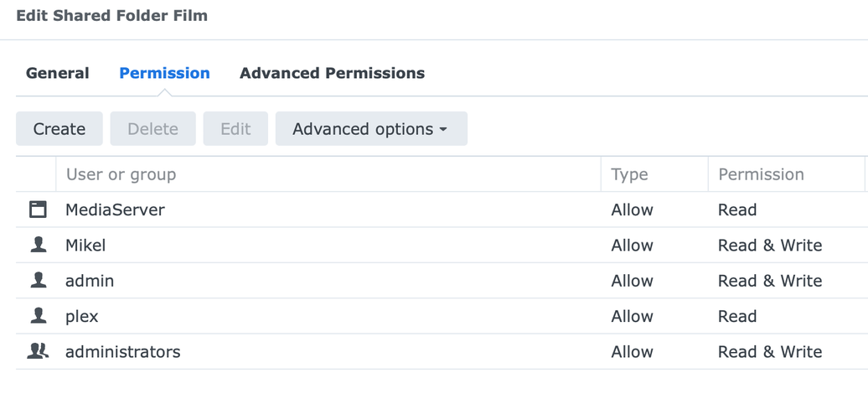Open the Advanced options dropdown
868x404 pixels.
point(370,129)
